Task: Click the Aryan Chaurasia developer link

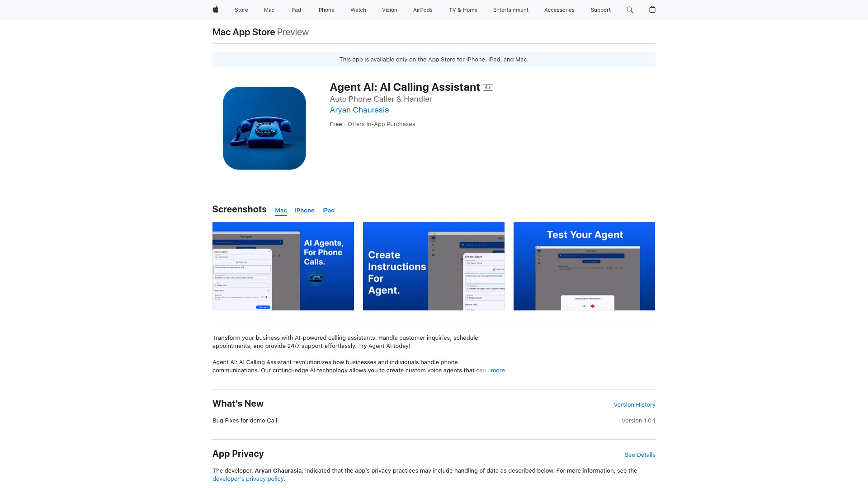Action: [359, 110]
